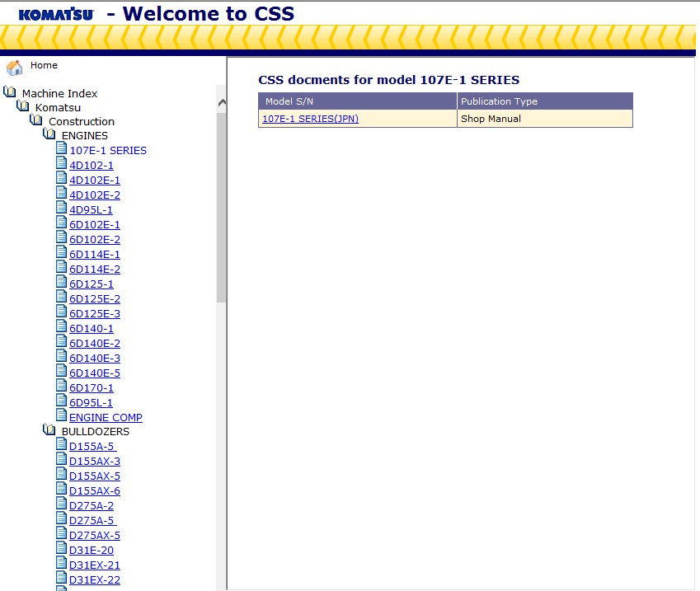Open the 4D102E-2 engine link

pos(95,195)
